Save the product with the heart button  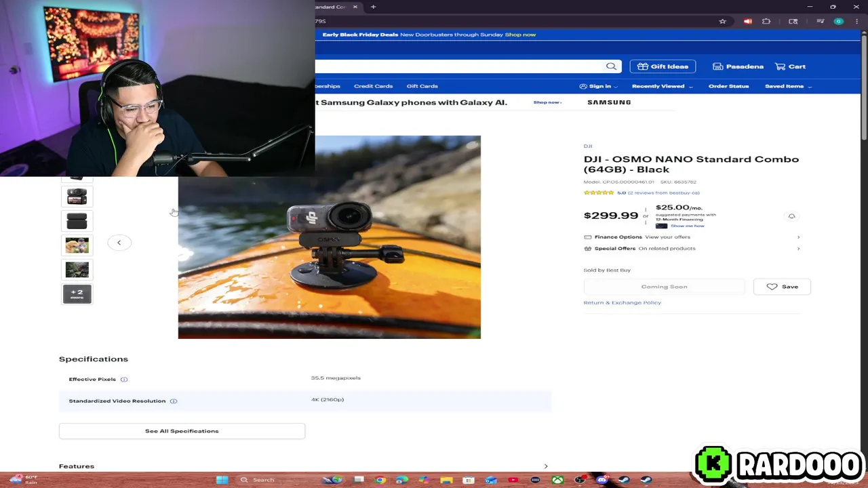point(782,287)
